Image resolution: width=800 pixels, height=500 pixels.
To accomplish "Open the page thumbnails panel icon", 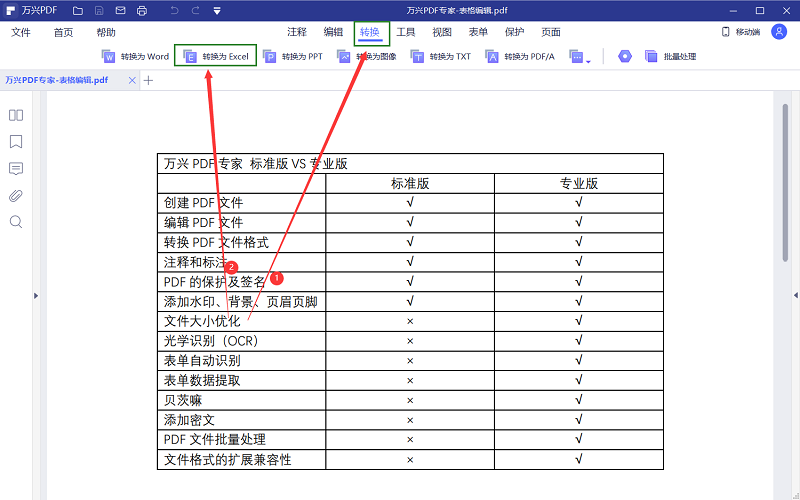I will (16, 115).
